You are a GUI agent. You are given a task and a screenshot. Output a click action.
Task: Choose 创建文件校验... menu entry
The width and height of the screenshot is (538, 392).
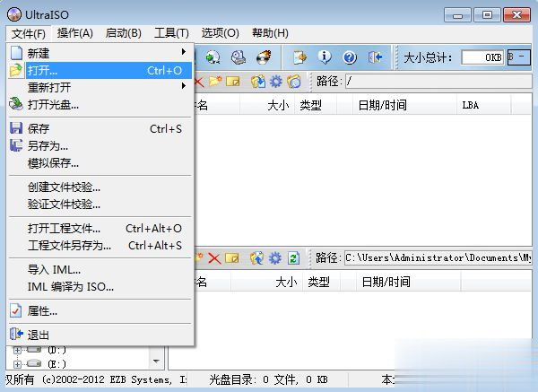point(100,187)
